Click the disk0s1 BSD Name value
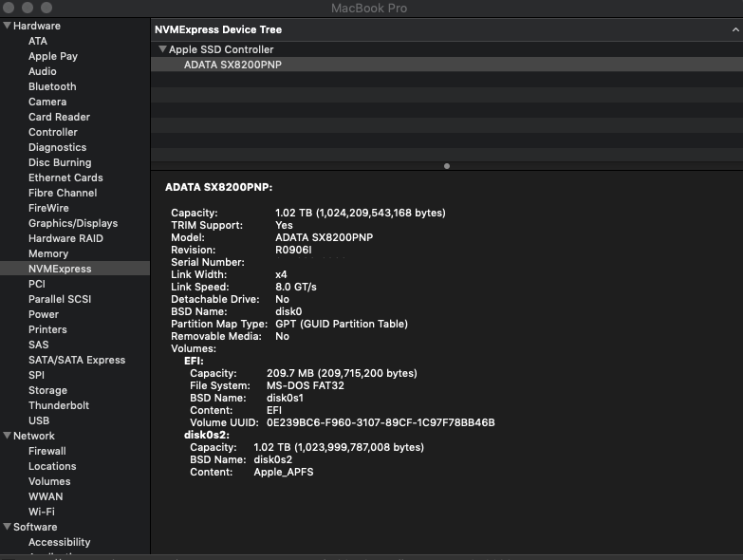The height and width of the screenshot is (560, 743). click(285, 398)
